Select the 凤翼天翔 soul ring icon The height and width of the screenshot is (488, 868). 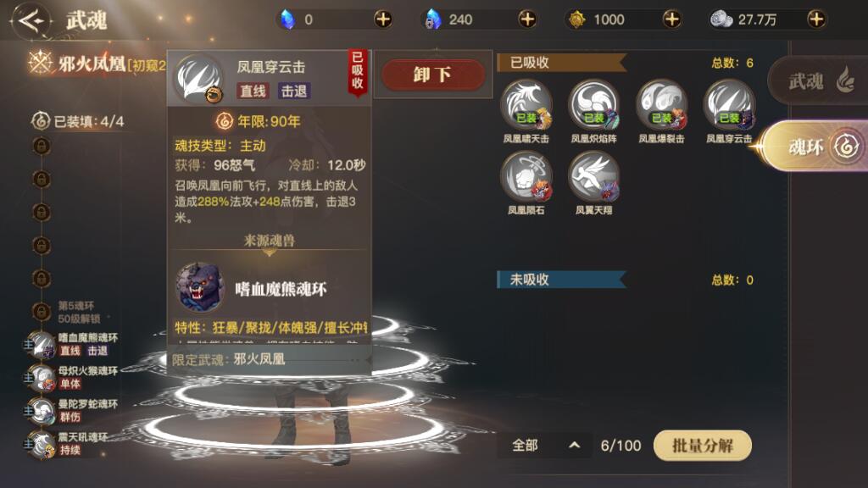point(594,176)
